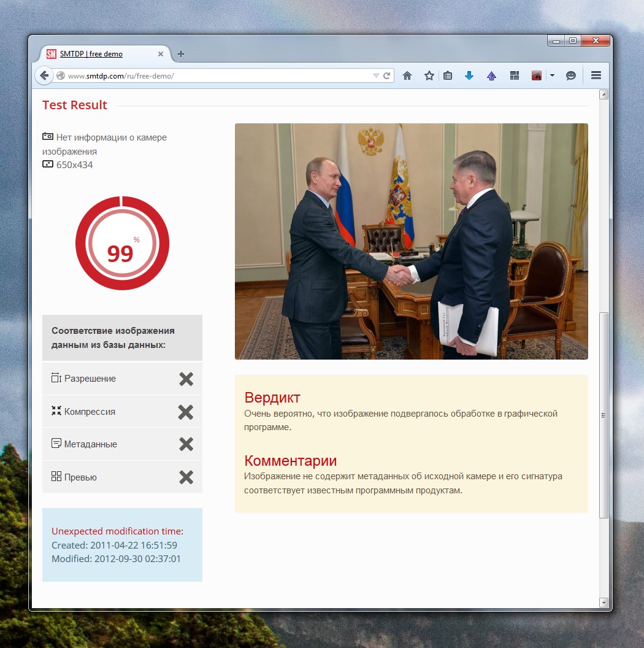Open the tile view panel icon dropdown
The height and width of the screenshot is (648, 644).
pos(514,75)
